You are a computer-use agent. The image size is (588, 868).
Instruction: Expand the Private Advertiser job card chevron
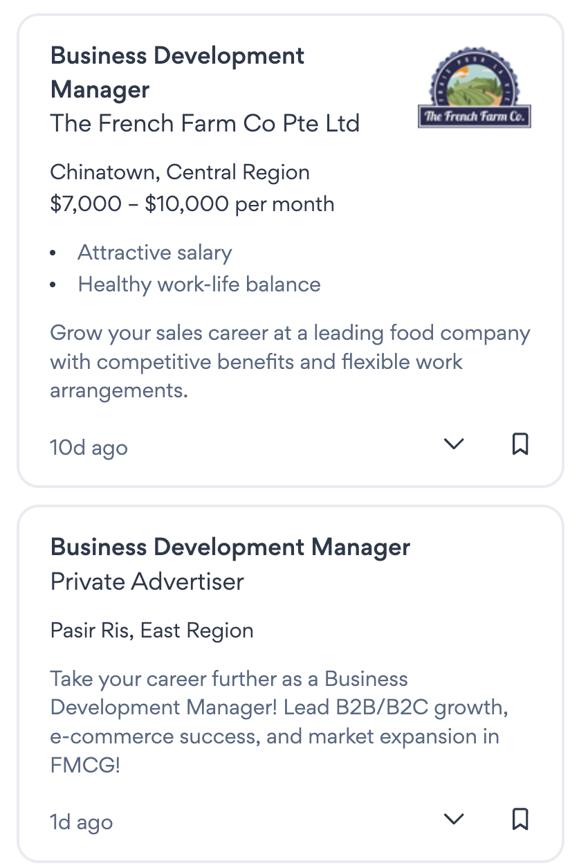coord(453,820)
